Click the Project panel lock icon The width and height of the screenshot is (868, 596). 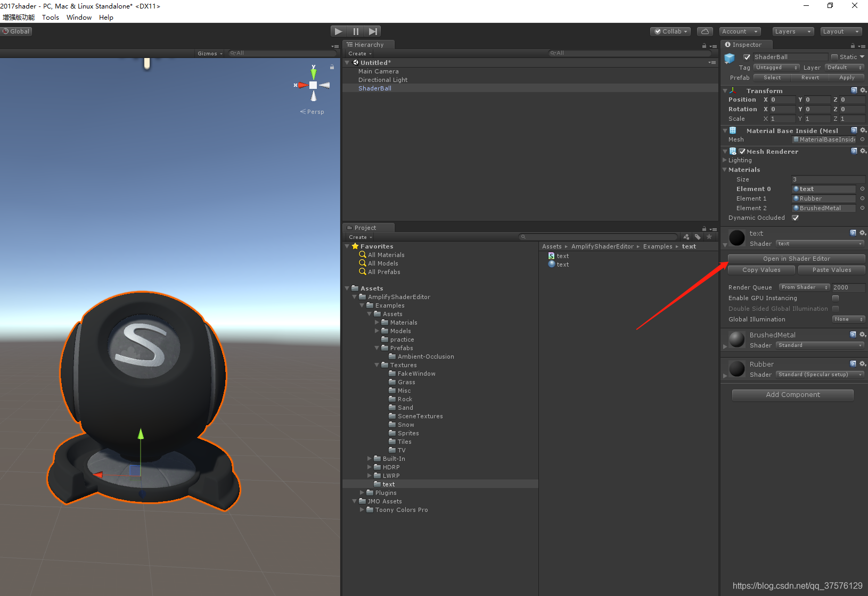coord(704,229)
